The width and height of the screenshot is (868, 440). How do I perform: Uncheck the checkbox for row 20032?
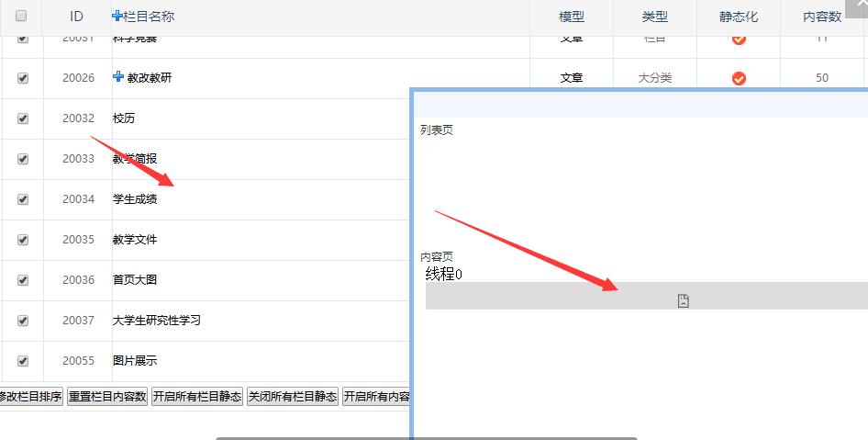[23, 118]
